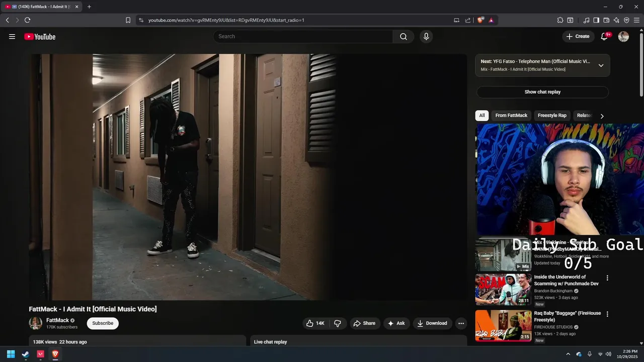Switch to the FattMack browser tab
The width and height of the screenshot is (644, 362).
41,7
